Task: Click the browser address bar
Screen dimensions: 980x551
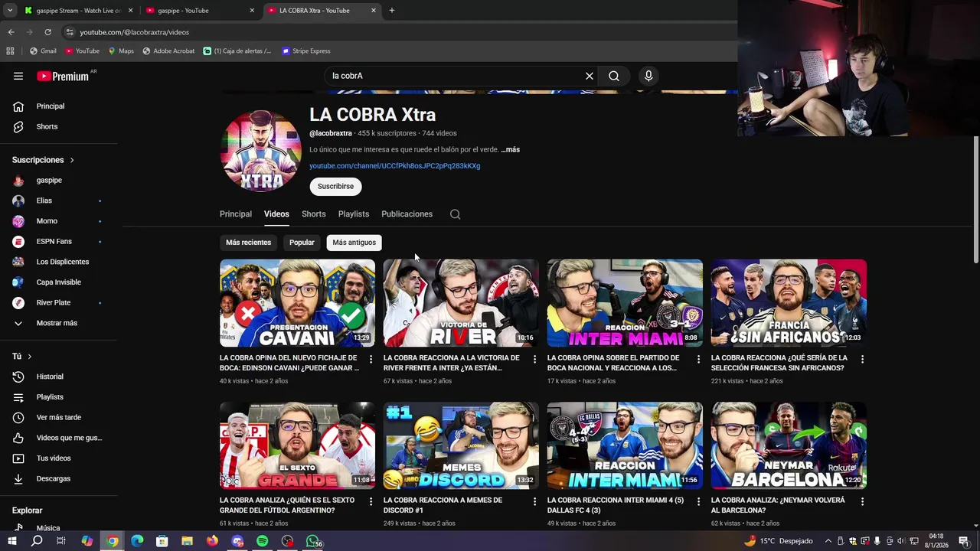Action: point(398,32)
